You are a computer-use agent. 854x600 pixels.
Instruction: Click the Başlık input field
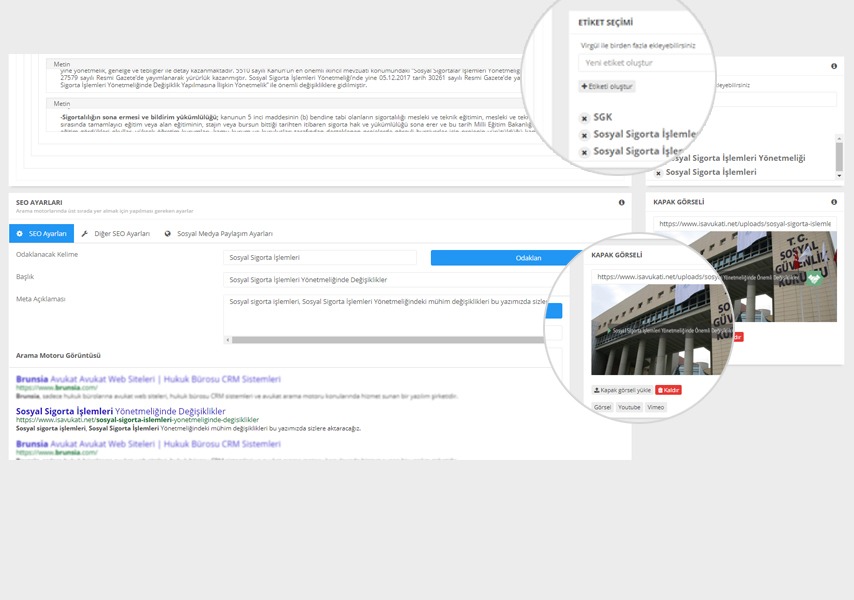[x=398, y=280]
